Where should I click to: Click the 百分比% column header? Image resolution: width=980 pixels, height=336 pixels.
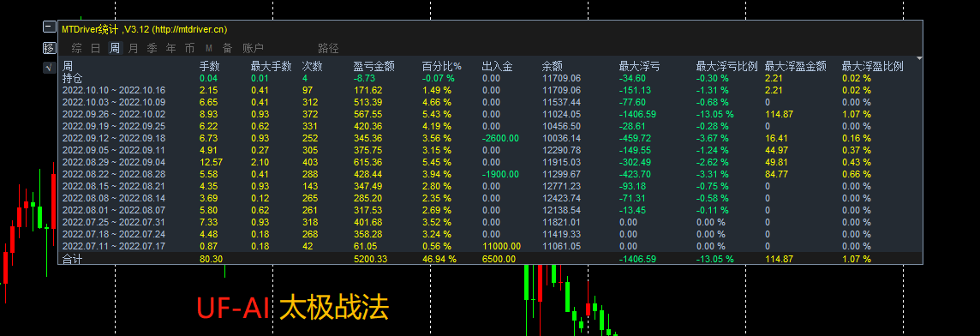441,66
